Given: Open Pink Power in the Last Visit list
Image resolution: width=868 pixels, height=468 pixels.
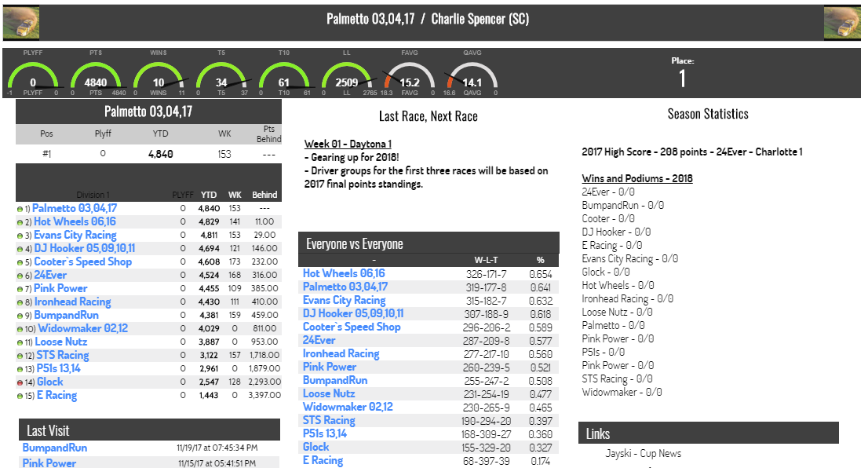Looking at the screenshot, I should coord(49,463).
